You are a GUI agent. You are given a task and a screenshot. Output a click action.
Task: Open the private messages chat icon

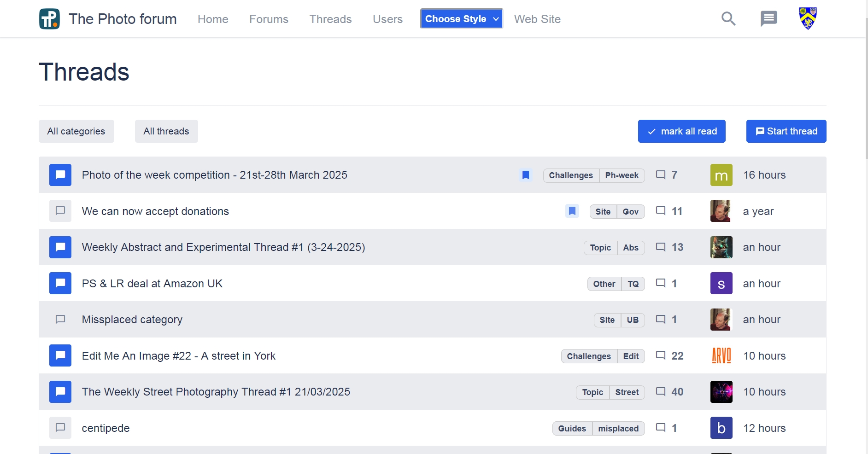pos(768,19)
